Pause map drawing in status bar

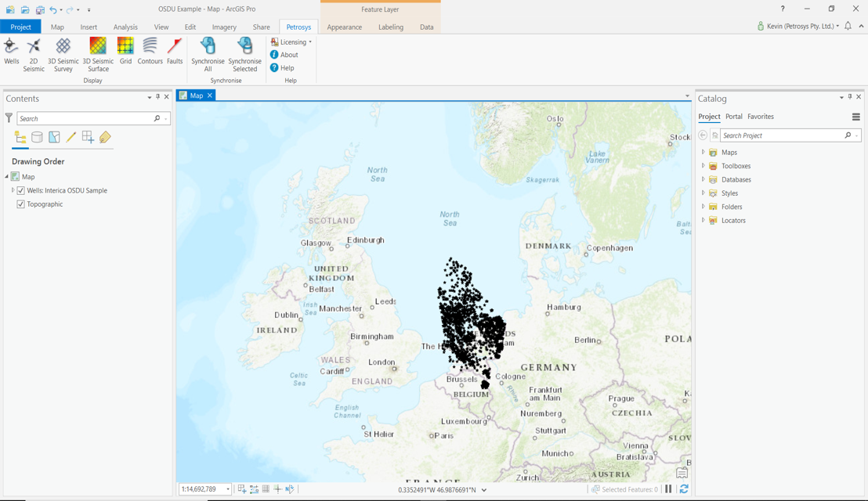(668, 489)
